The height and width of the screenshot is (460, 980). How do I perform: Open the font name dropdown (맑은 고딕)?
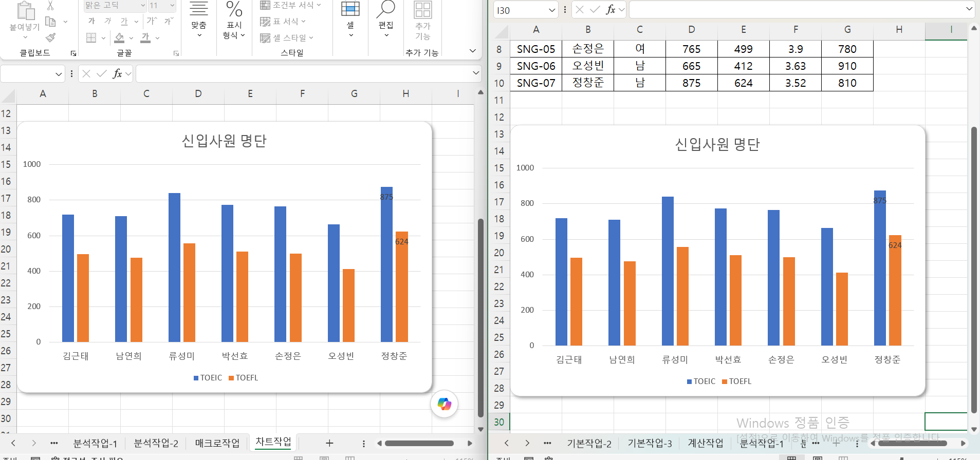coord(143,6)
